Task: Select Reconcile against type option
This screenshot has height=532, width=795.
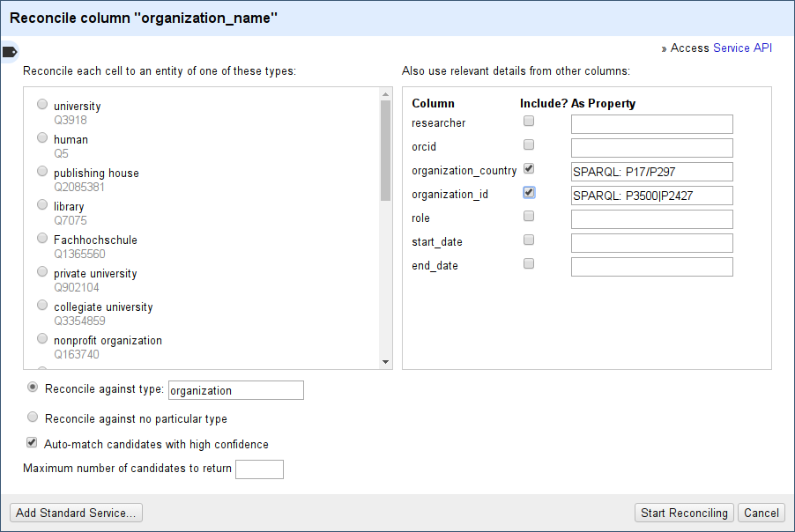Action: point(33,387)
